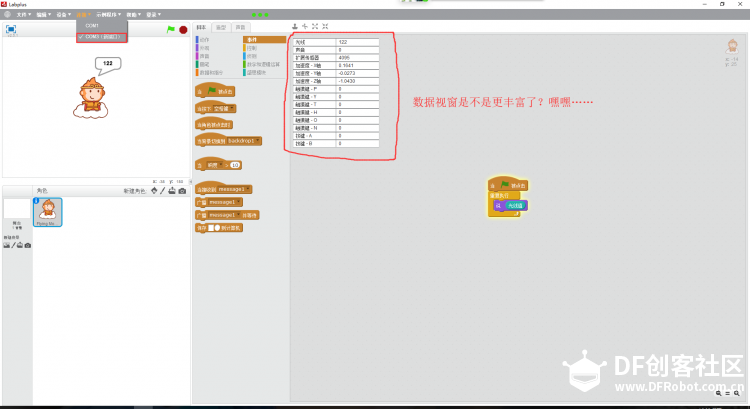
Task: Open sensor dropdown in greater-than 10 block
Action: (x=215, y=165)
